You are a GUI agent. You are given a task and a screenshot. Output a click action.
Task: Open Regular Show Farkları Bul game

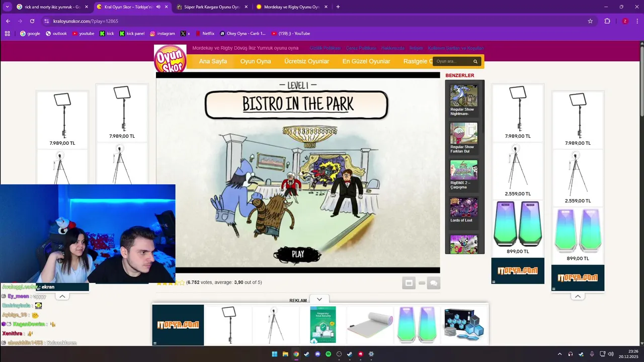[x=464, y=138]
